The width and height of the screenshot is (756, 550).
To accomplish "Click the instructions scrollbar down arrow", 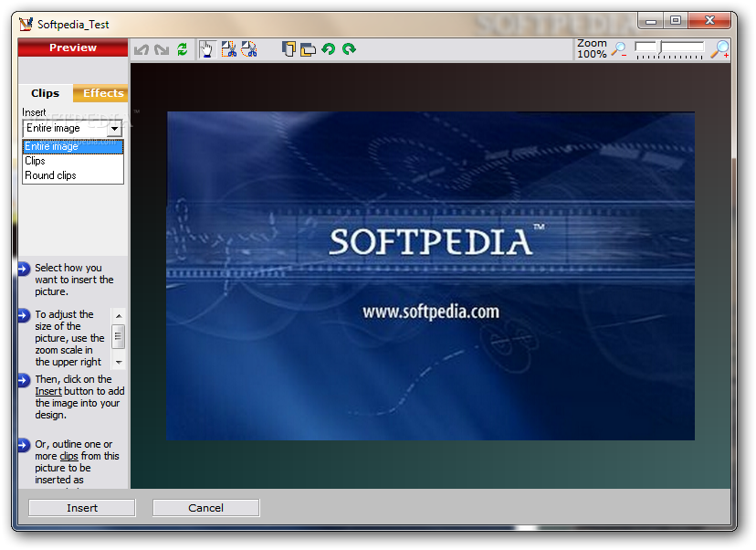I will point(119,363).
